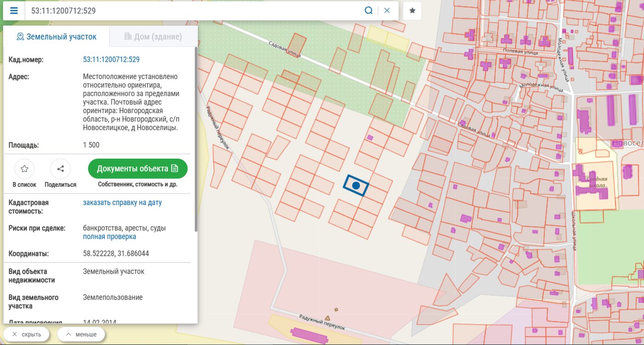Select coordinates text 58.522228, 31.686044
644x345 pixels.
(x=116, y=253)
